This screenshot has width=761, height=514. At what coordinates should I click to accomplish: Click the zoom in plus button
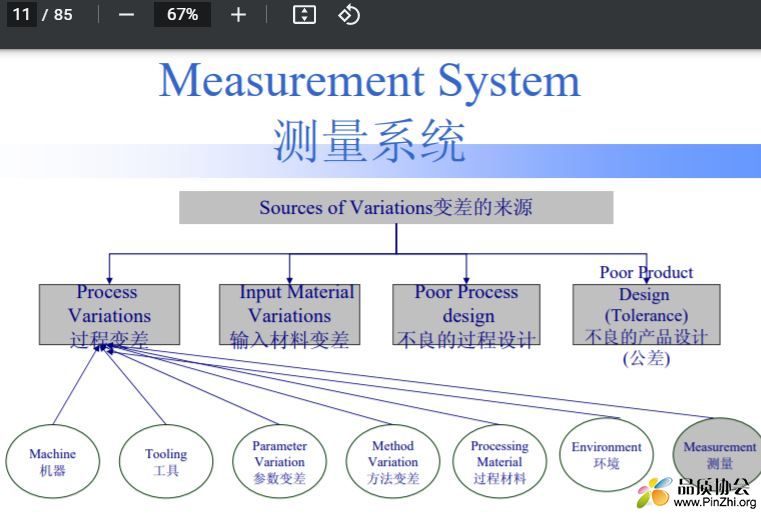238,15
